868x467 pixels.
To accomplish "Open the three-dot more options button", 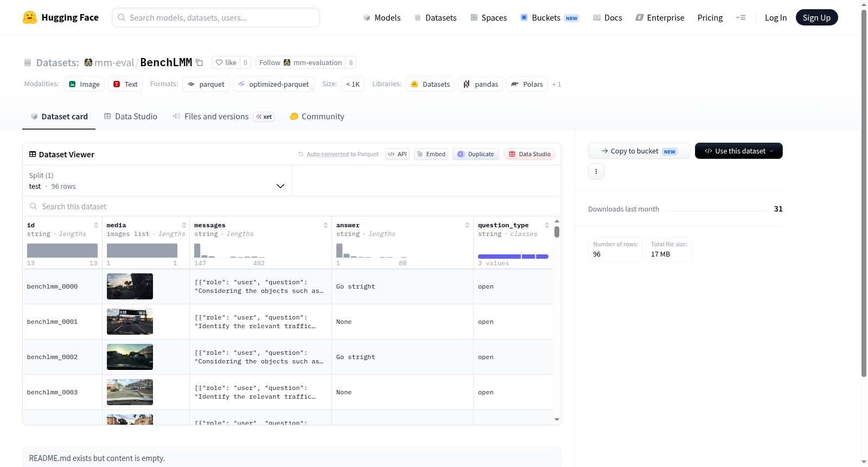I will (596, 171).
